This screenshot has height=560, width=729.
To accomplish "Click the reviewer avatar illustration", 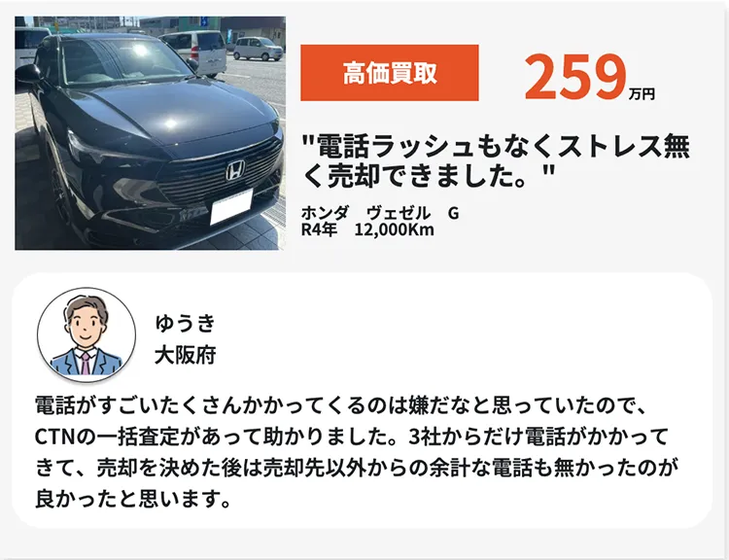I will click(x=87, y=334).
